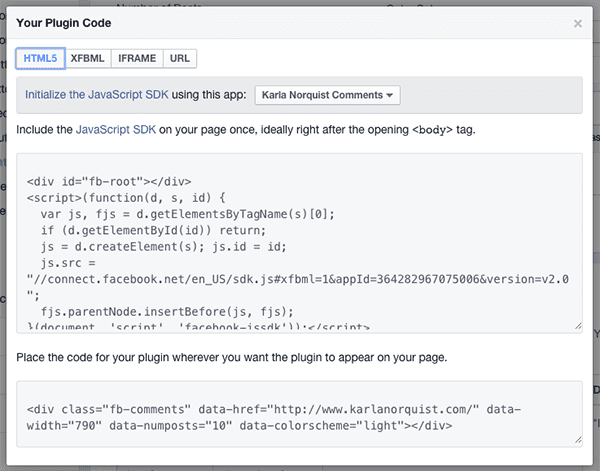Click the 'js.src =' line in code

68,263
